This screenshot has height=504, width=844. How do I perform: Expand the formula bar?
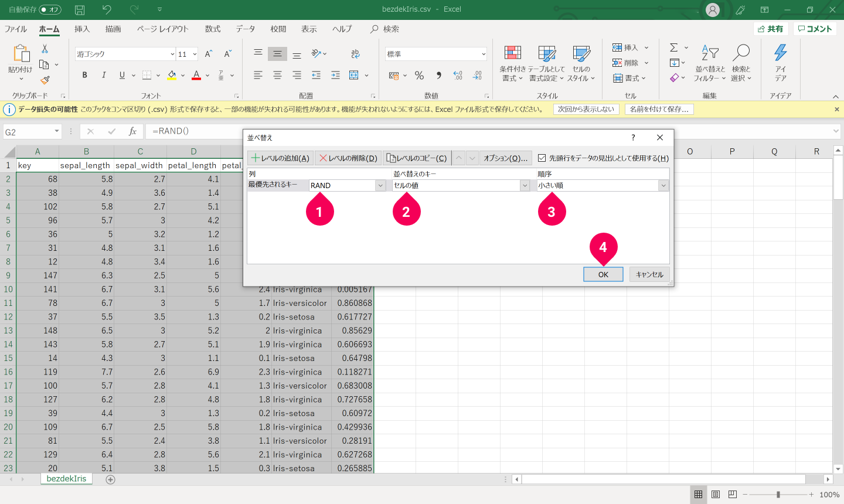point(836,131)
